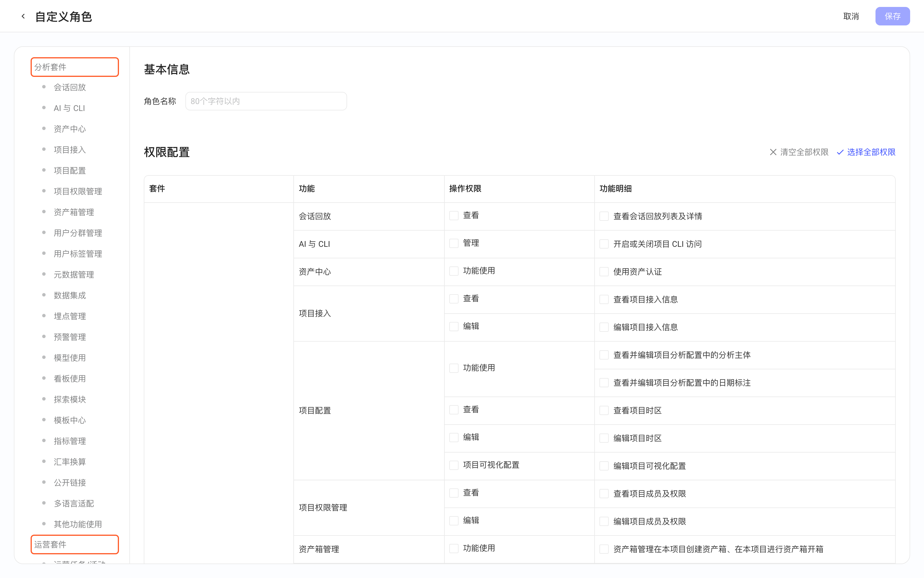This screenshot has height=578, width=924.
Task: Jump to 项目接入 in sidebar
Action: click(70, 150)
